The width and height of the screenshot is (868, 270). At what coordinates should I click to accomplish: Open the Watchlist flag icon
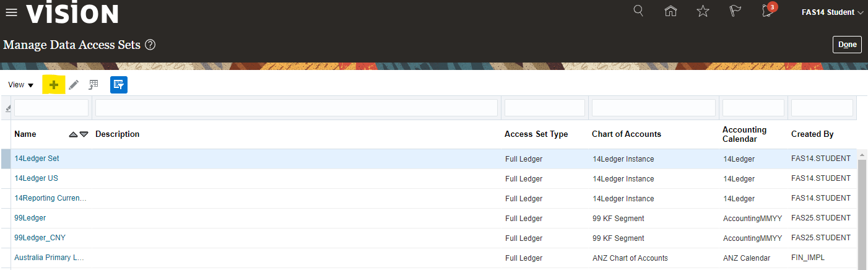click(x=734, y=11)
